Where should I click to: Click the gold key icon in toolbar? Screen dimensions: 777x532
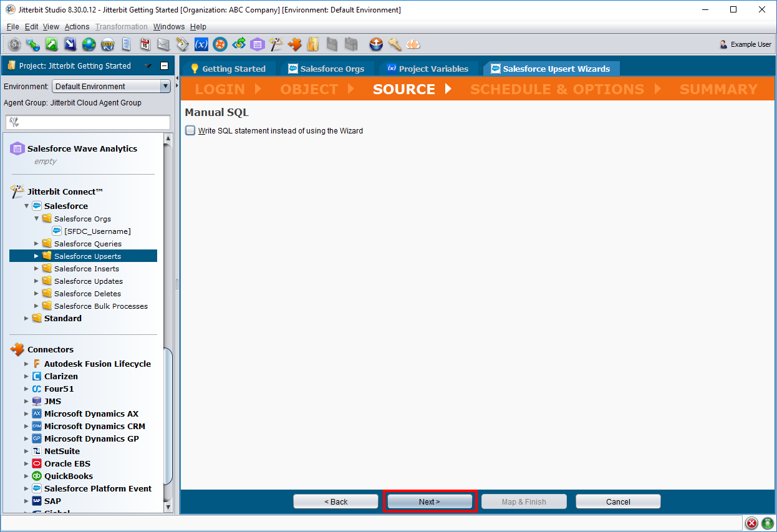pyautogui.click(x=394, y=44)
